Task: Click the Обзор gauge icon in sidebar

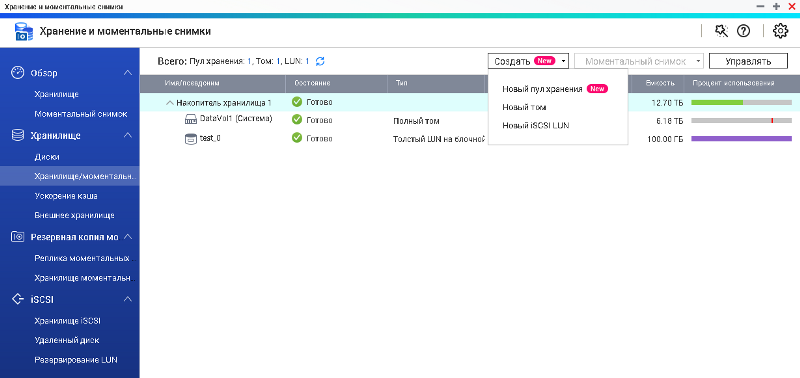Action: [x=18, y=72]
